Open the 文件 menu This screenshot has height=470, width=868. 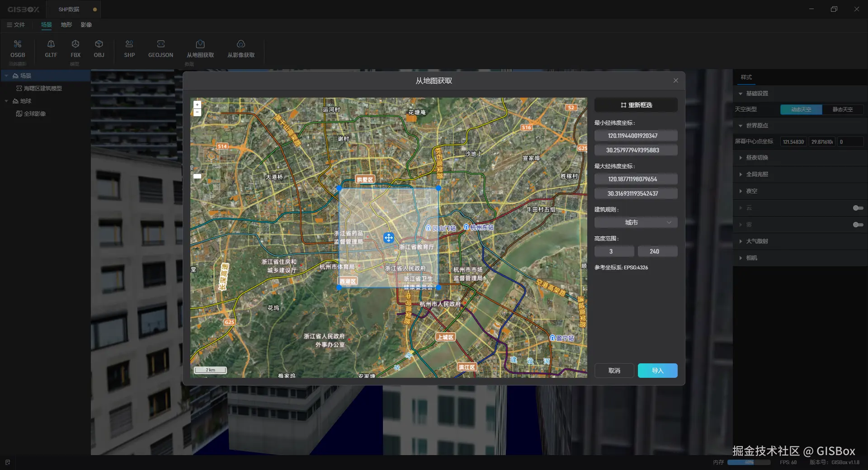[x=16, y=25]
